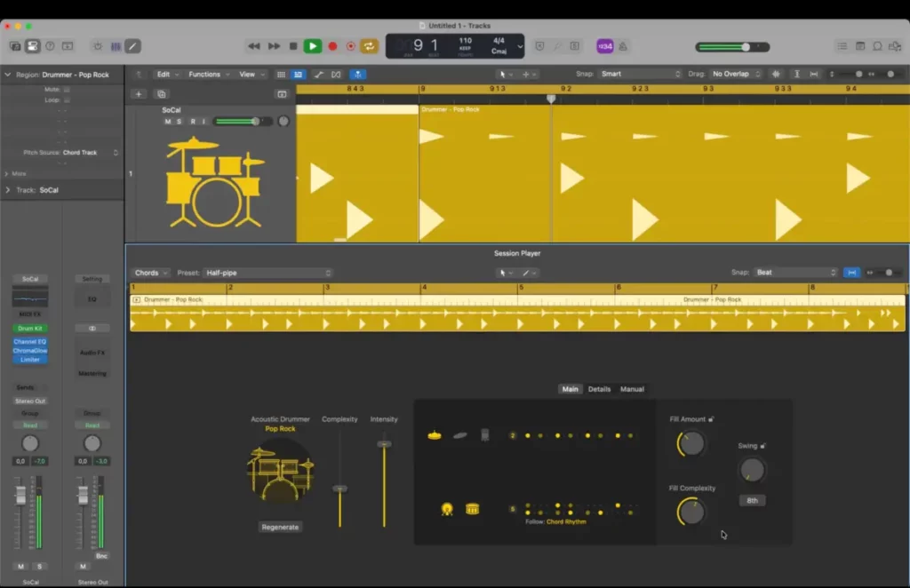Click the add track plus icon
The width and height of the screenshot is (910, 588).
138,94
